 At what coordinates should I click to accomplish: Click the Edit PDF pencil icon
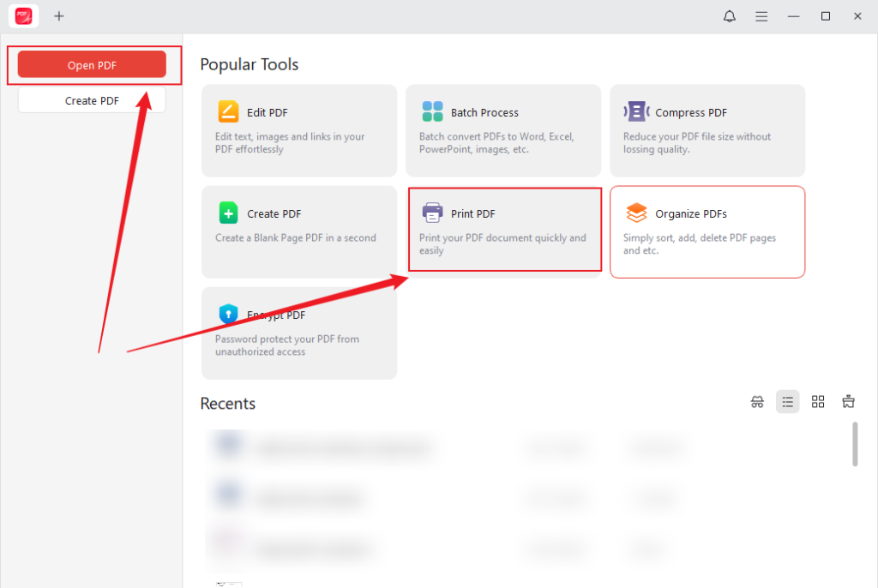(228, 112)
